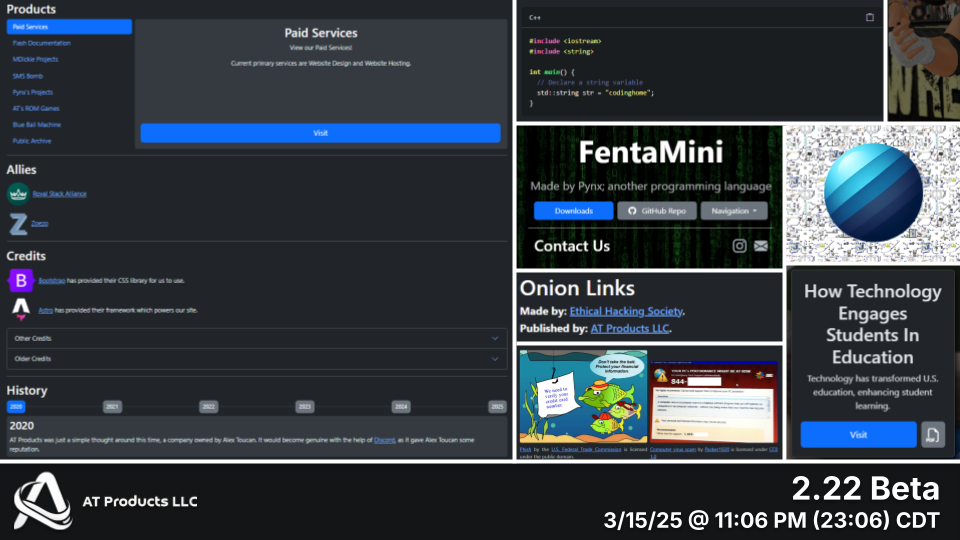Viewport: 960px width, 540px height.
Task: Click the blue striped ball image
Action: pyautogui.click(x=872, y=193)
